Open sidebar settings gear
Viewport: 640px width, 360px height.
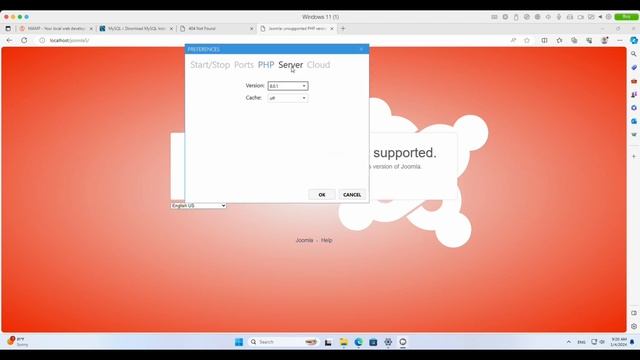(x=634, y=327)
